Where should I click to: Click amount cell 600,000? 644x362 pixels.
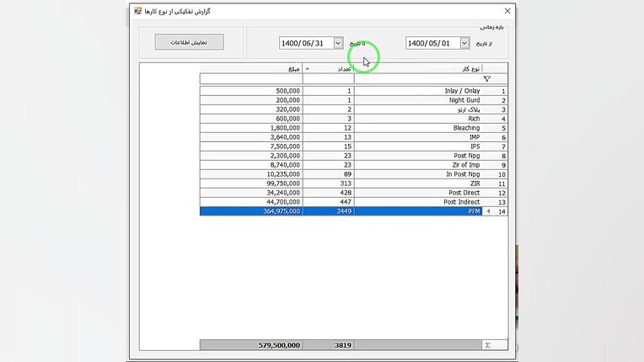click(x=251, y=119)
